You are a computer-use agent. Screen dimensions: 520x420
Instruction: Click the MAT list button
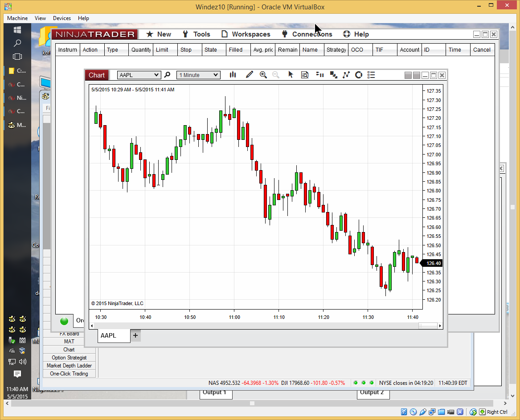click(70, 342)
